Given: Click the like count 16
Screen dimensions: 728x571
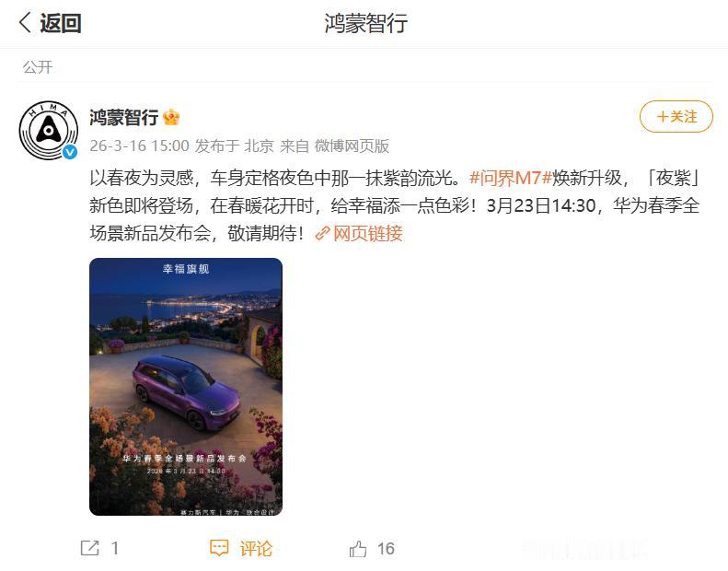Looking at the screenshot, I should (386, 549).
